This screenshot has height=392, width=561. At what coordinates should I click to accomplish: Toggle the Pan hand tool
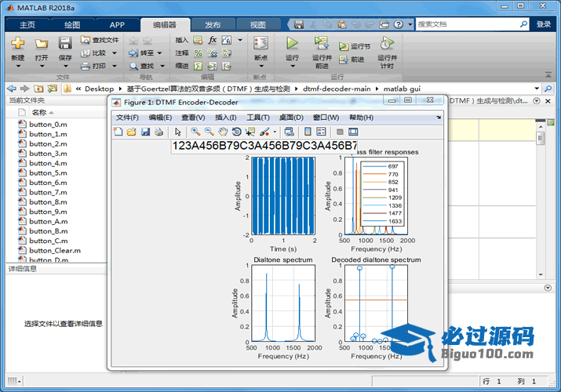223,132
